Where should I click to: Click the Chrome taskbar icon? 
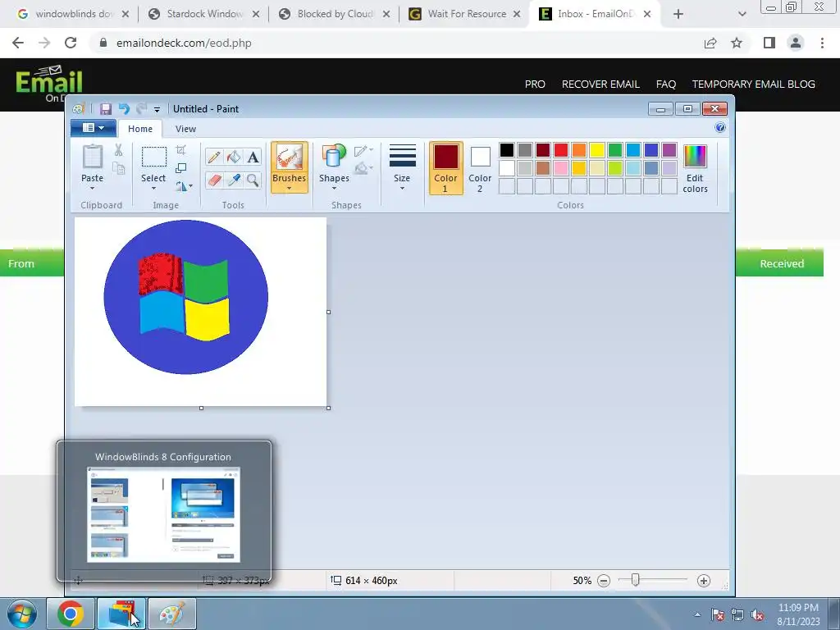click(71, 614)
